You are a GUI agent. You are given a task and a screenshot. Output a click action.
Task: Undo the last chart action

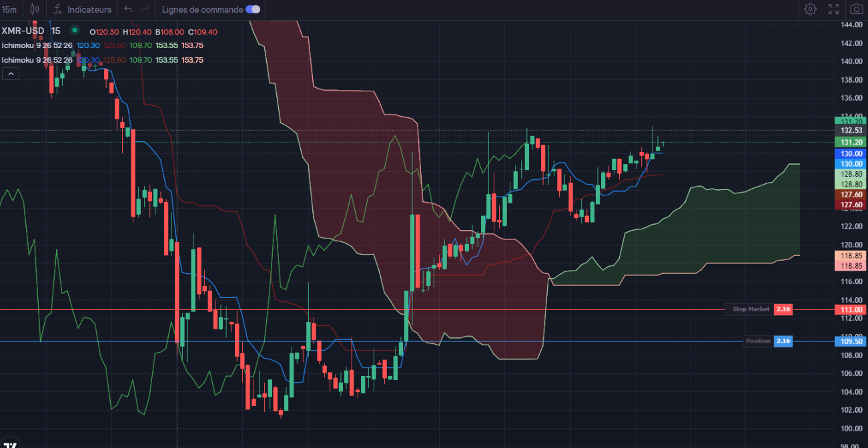tap(128, 9)
